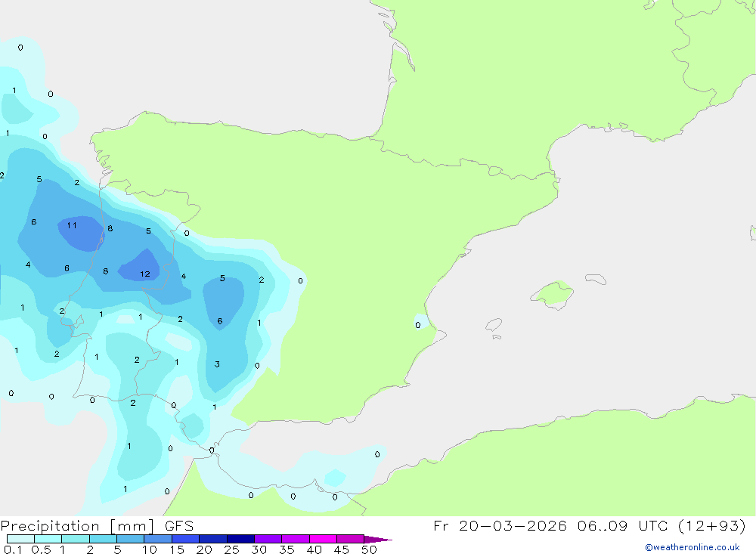756x554 pixels.
Task: Click the island of Mallorca on the map
Action: pos(553,293)
